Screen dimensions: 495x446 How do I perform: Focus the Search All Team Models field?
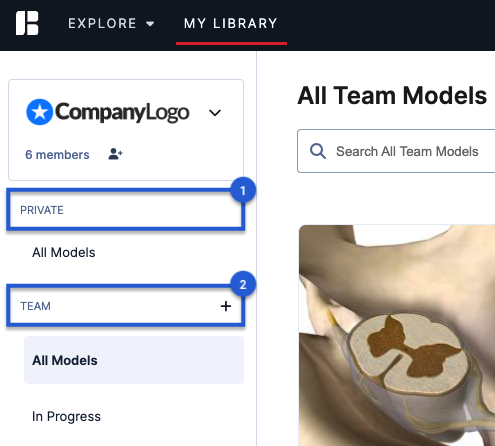(x=397, y=151)
